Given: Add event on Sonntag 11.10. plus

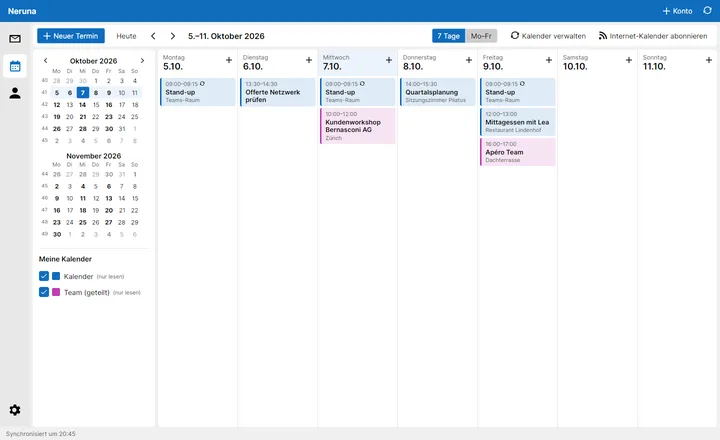Looking at the screenshot, I should (709, 60).
